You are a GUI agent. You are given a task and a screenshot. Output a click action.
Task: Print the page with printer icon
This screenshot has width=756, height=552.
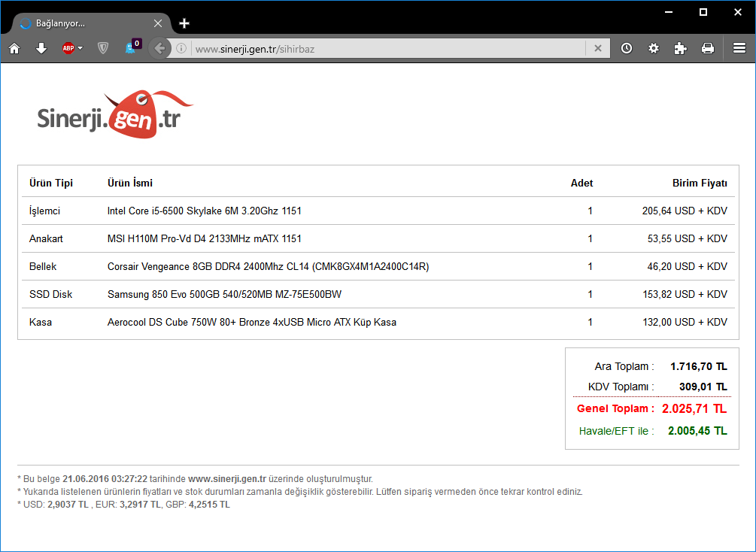708,48
